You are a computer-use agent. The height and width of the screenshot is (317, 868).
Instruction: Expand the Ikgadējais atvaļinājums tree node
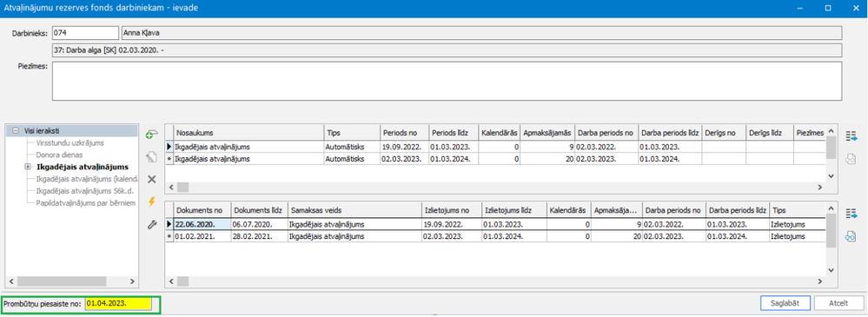coord(28,166)
